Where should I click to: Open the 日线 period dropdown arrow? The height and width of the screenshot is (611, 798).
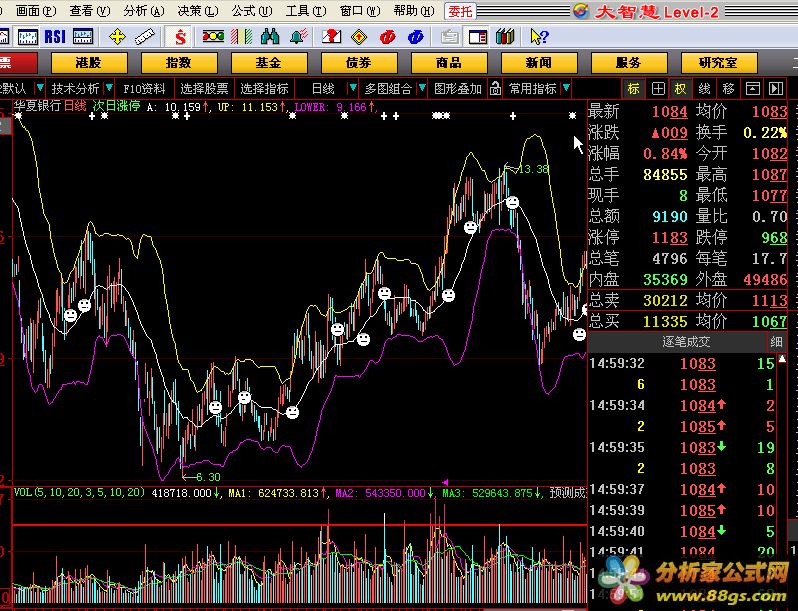tap(353, 89)
